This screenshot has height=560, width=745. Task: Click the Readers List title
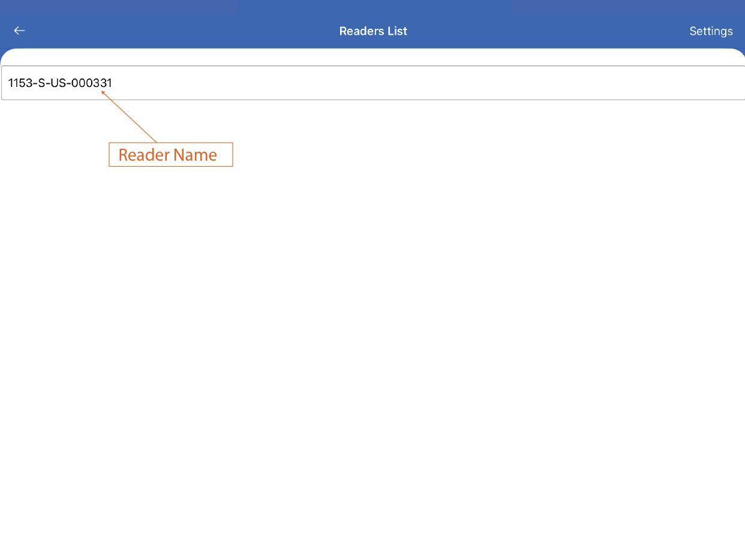coord(372,31)
